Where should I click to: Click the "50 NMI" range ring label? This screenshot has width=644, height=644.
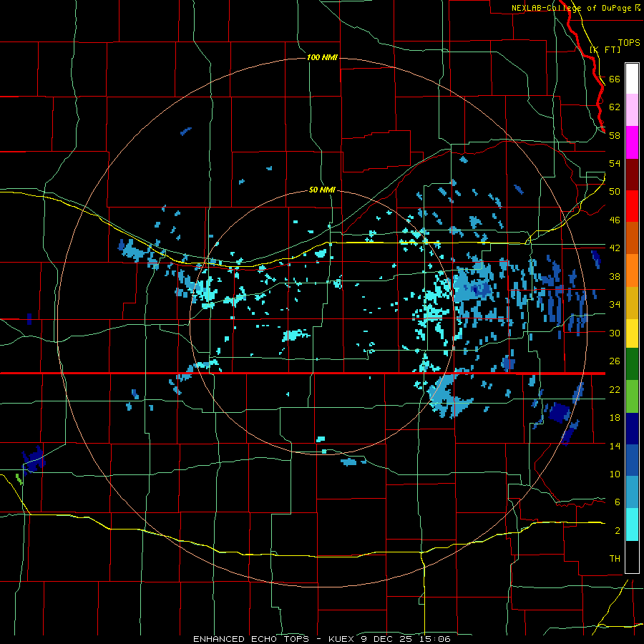322,190
